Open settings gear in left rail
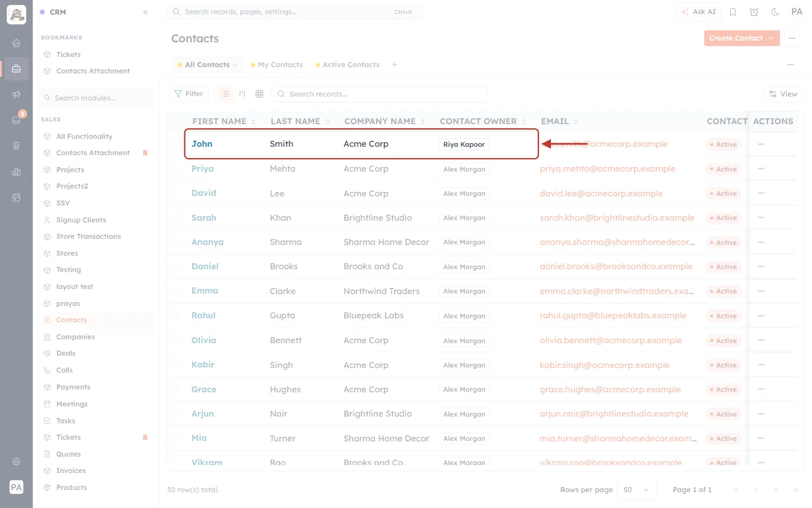The image size is (812, 508). (16, 462)
